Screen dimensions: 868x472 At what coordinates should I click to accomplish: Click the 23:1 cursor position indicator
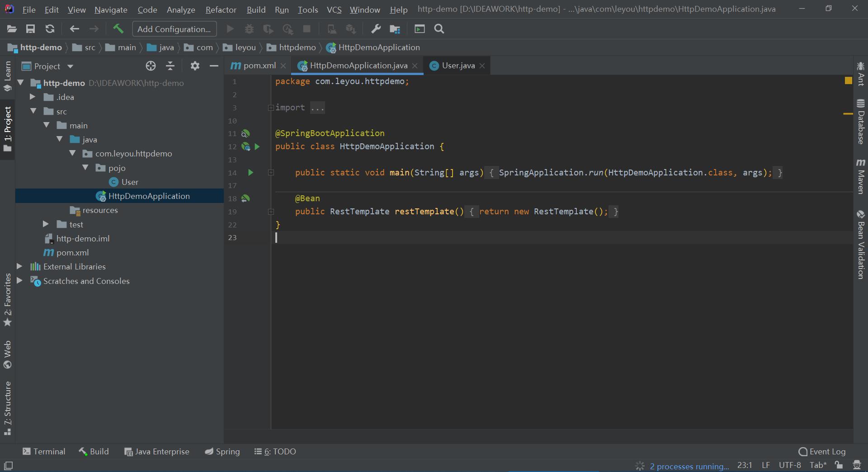745,465
